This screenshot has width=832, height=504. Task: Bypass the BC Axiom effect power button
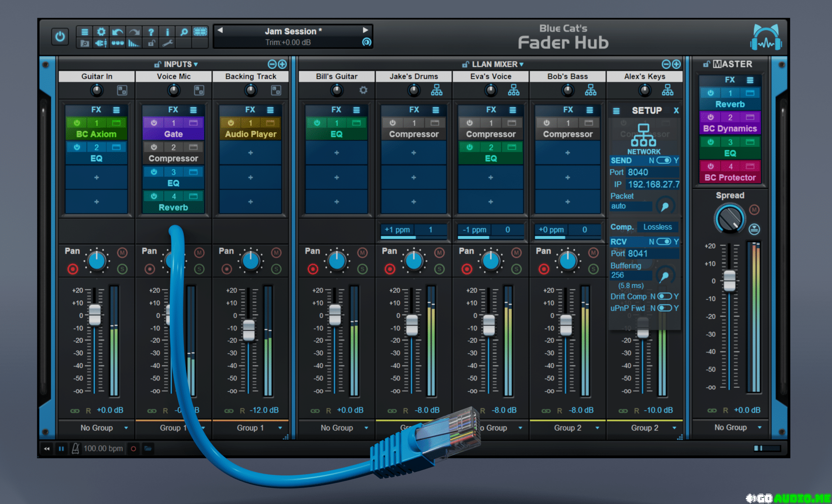77,123
